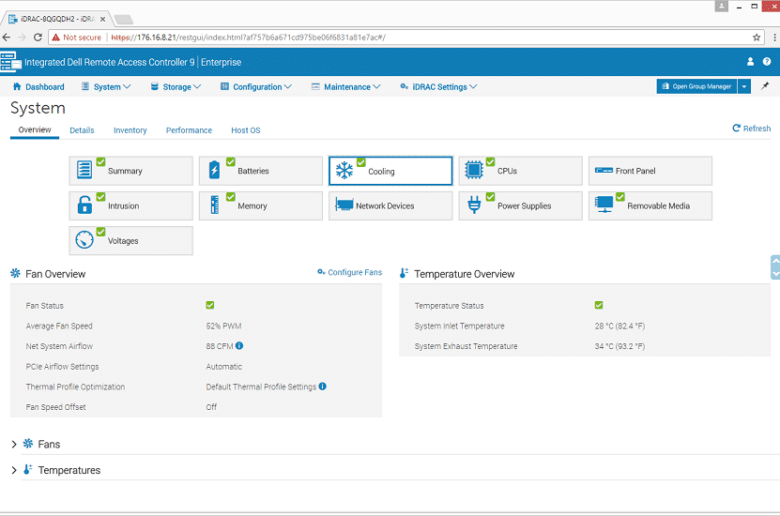
Task: Click the Temperature Overview thermometer icon
Action: pos(404,273)
